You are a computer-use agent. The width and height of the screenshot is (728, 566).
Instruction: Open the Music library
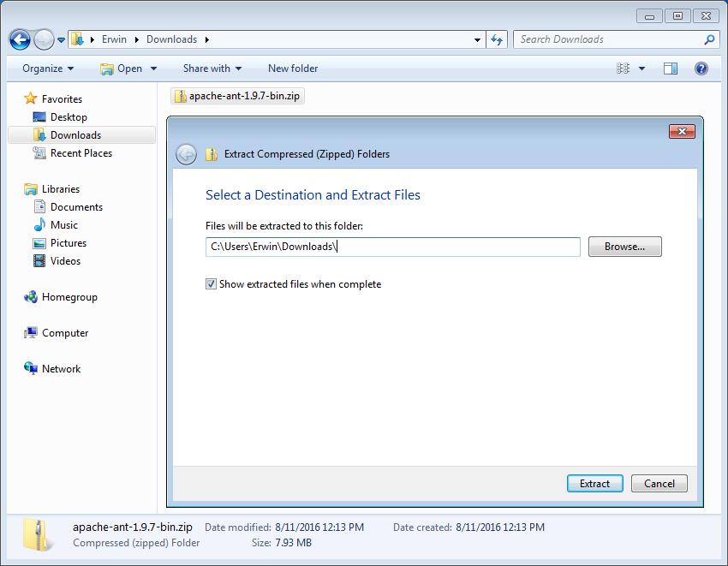[64, 225]
